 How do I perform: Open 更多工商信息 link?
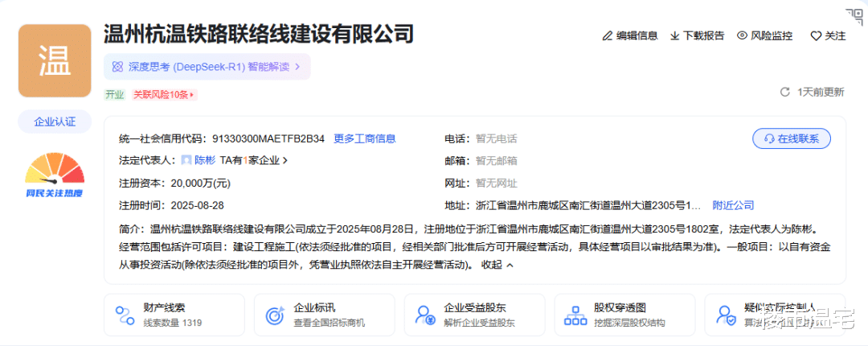coord(364,138)
